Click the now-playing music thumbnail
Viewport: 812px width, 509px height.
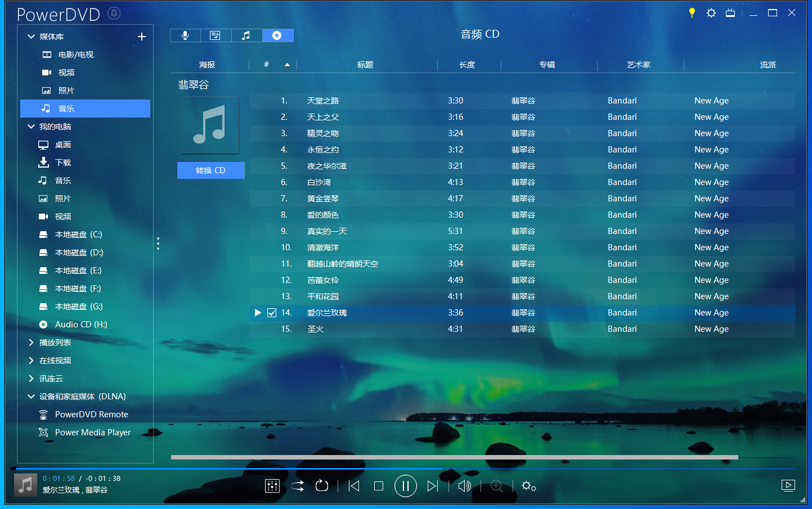pos(25,485)
